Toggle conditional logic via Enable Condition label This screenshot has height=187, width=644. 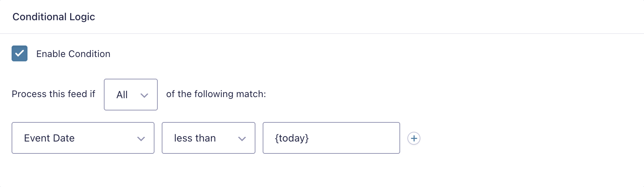73,54
